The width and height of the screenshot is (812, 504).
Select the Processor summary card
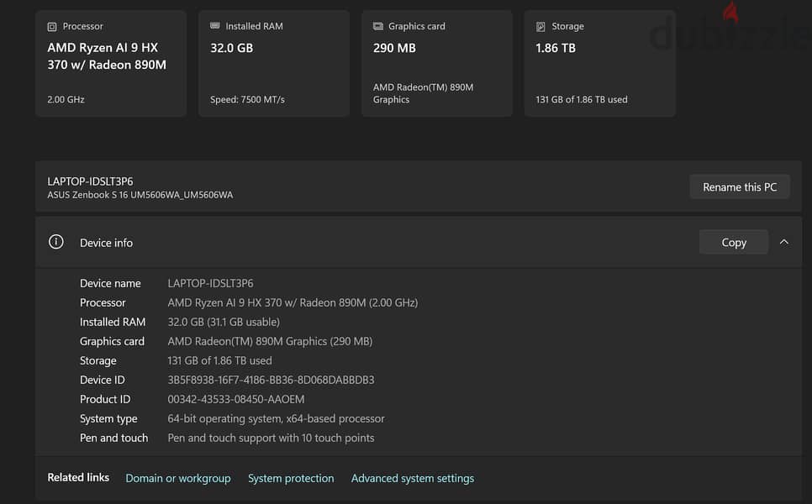(x=111, y=63)
